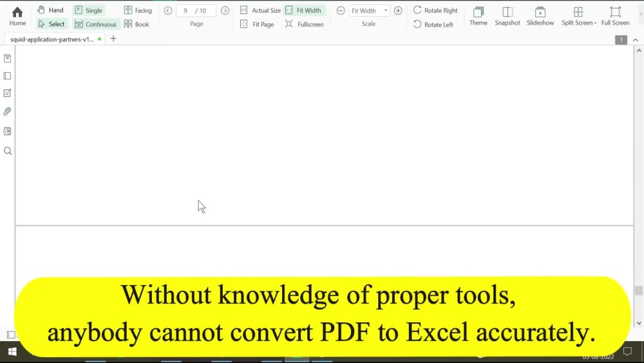
Task: Go to the Home tab
Action: [x=17, y=17]
